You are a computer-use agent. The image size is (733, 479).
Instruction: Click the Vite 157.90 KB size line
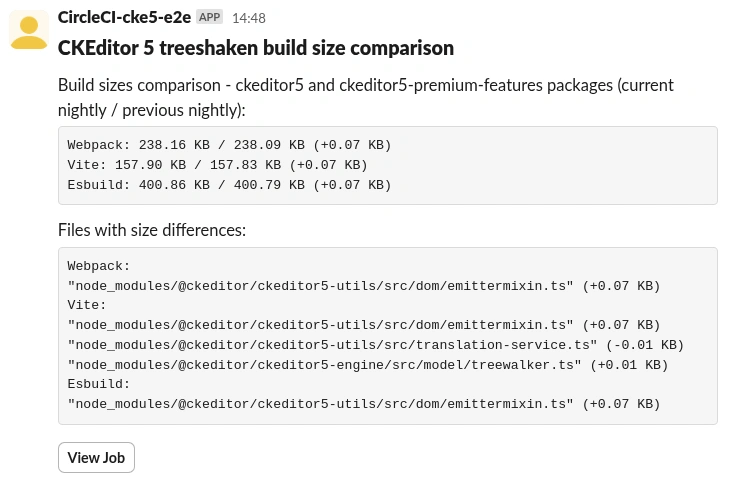[x=217, y=165]
